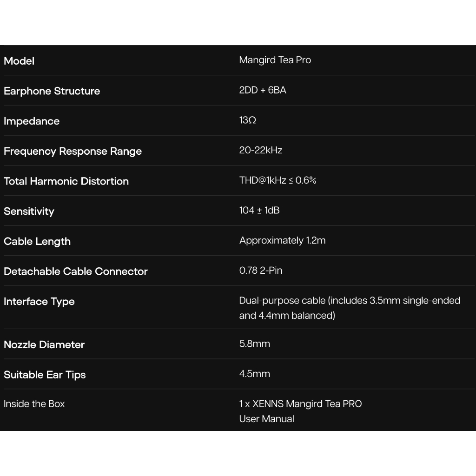Click the 'Total Harmonic Distortion' label
Viewport: 476px width, 476px height.
pyautogui.click(x=66, y=181)
